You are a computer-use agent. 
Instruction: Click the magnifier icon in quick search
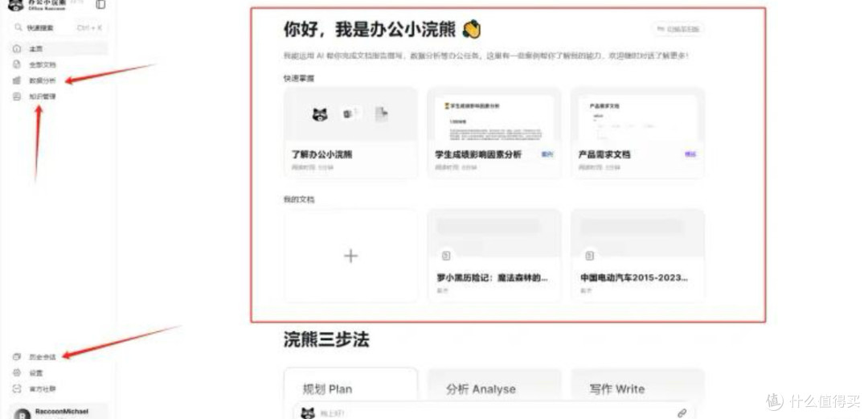click(x=18, y=27)
